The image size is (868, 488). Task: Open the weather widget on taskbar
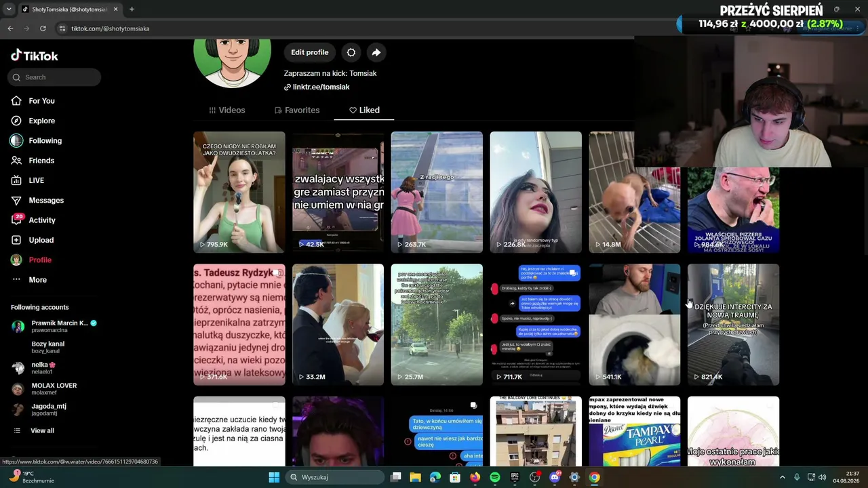tap(31, 477)
